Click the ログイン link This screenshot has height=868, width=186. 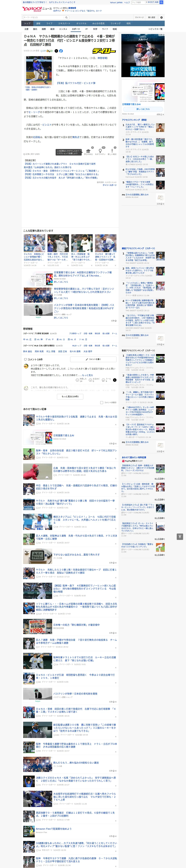(x=57, y=11)
